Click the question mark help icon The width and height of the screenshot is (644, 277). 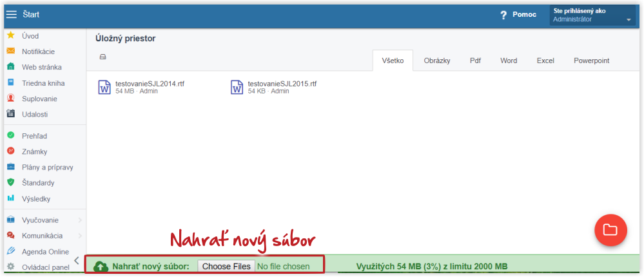[x=503, y=15]
